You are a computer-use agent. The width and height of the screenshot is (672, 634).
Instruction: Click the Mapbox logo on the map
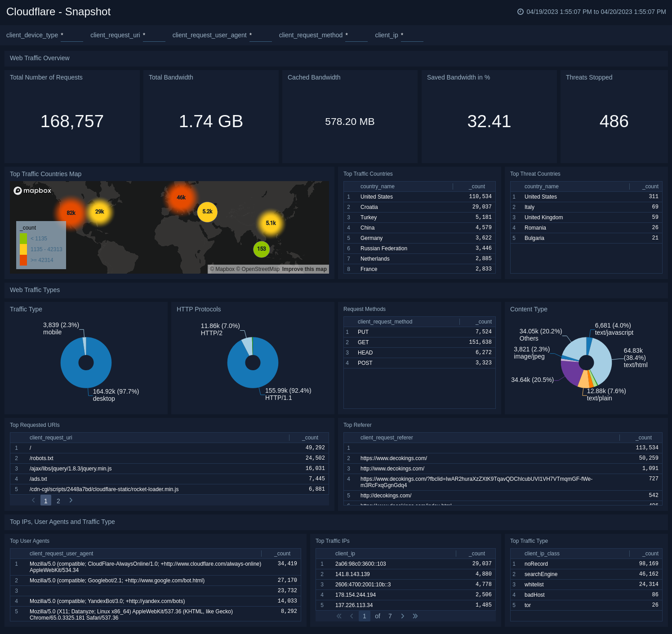pyautogui.click(x=32, y=191)
